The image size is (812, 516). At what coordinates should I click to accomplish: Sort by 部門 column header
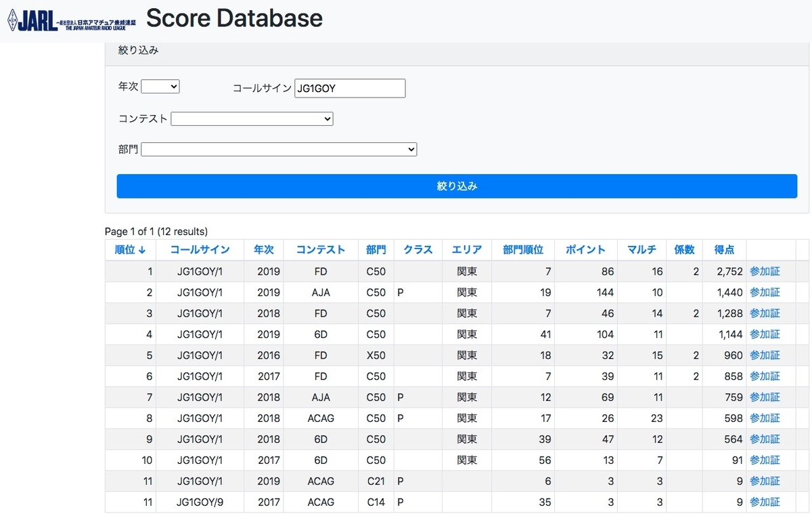click(376, 250)
